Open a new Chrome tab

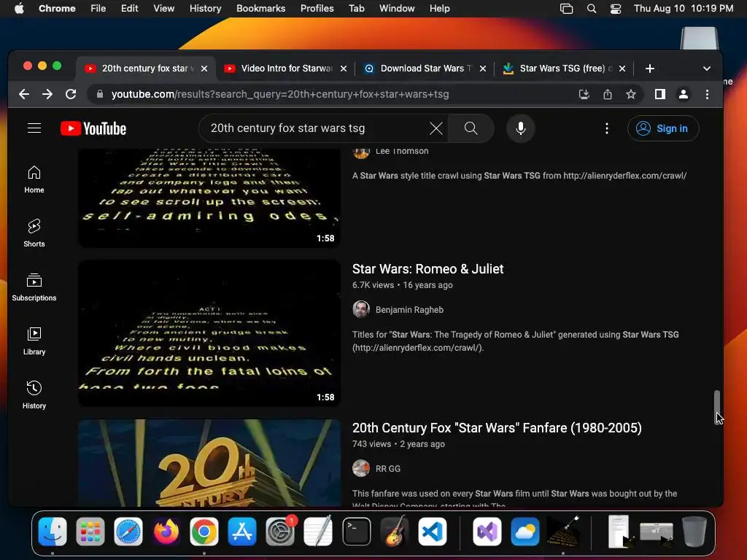(x=650, y=69)
